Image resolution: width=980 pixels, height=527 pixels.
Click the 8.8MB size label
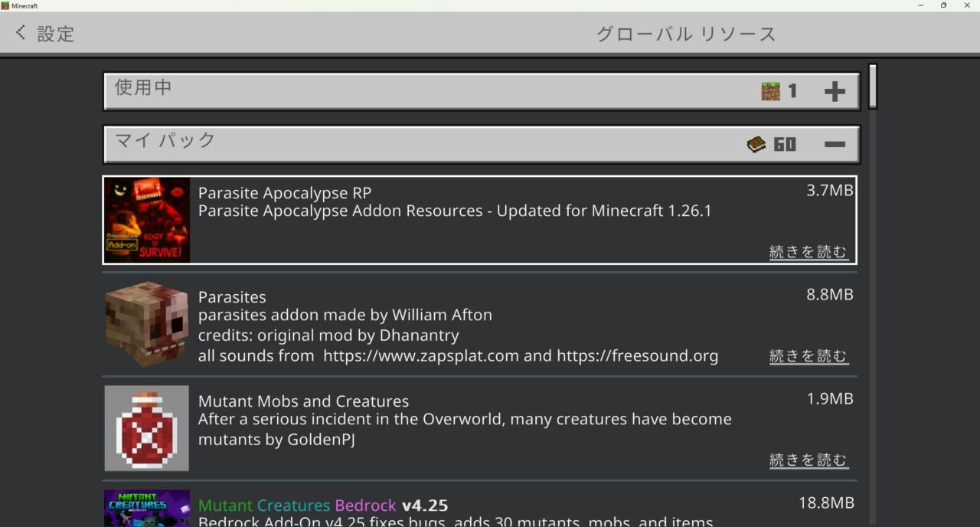[x=830, y=295]
